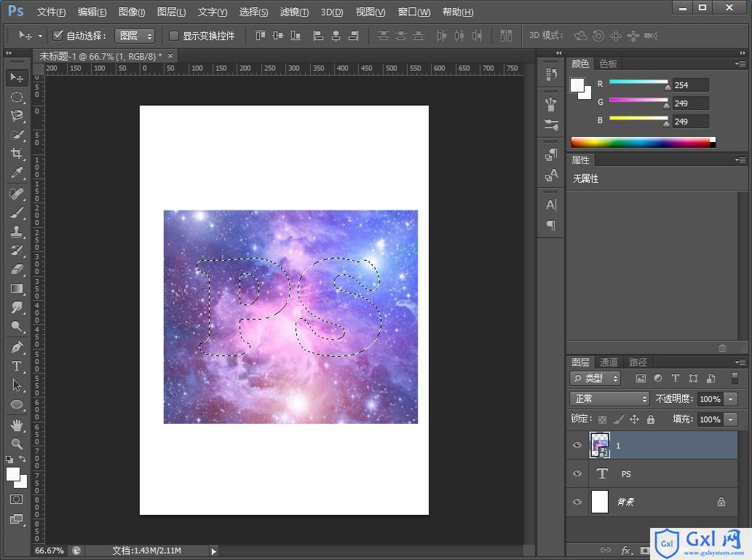
Task: Select the Clone Stamp tool
Action: [x=16, y=232]
